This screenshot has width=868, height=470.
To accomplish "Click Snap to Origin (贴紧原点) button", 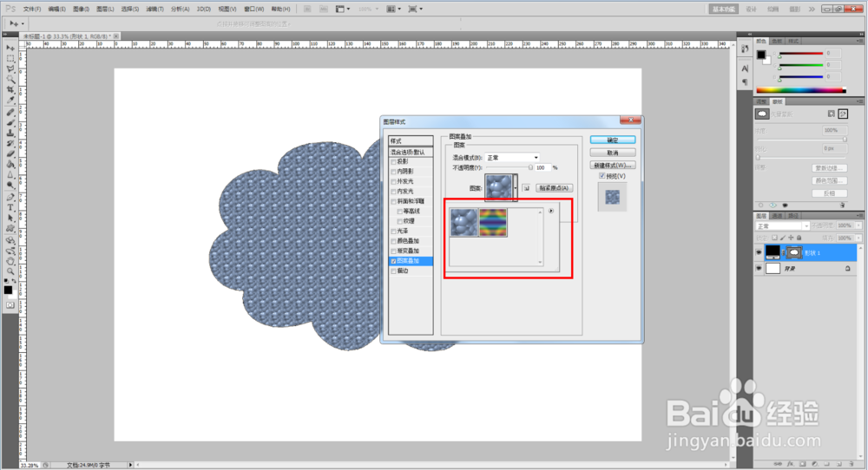I will pos(554,188).
